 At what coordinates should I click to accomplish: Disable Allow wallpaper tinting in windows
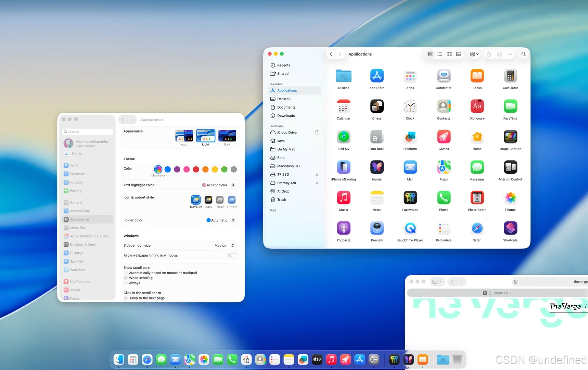(x=232, y=255)
